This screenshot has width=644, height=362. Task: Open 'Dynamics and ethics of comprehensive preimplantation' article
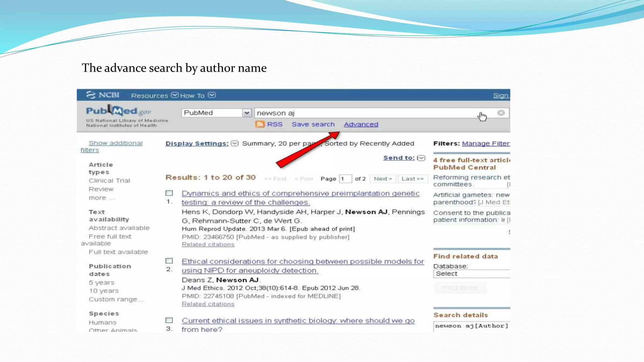click(301, 198)
